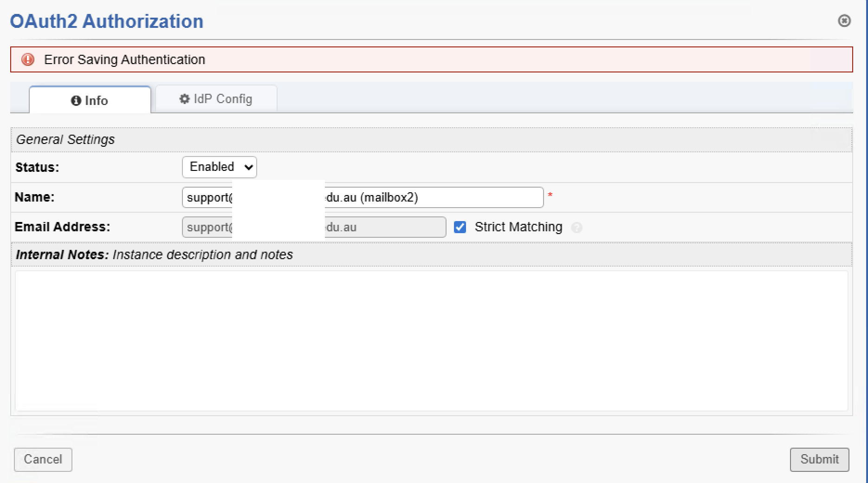Viewport: 868px width, 483px height.
Task: Click the Strict Matching label text
Action: point(518,227)
